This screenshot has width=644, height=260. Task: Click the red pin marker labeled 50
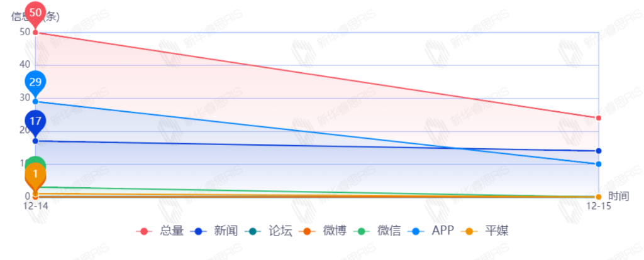(35, 13)
